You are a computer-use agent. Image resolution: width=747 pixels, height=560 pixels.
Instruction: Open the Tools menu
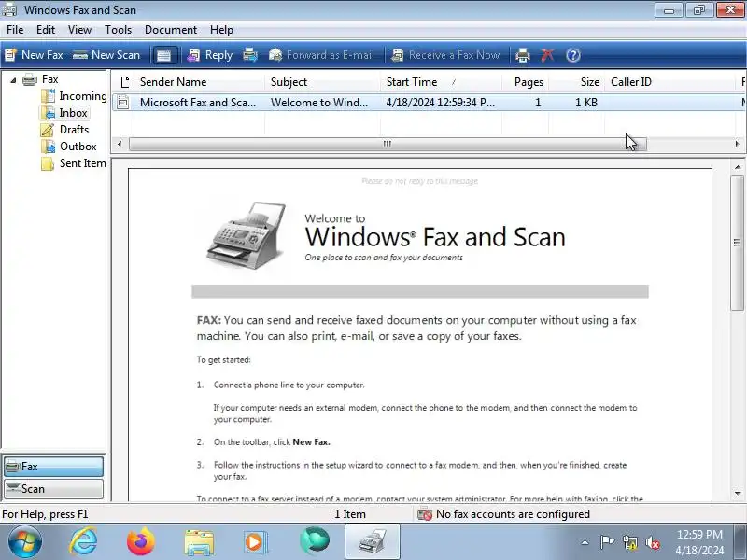click(119, 30)
